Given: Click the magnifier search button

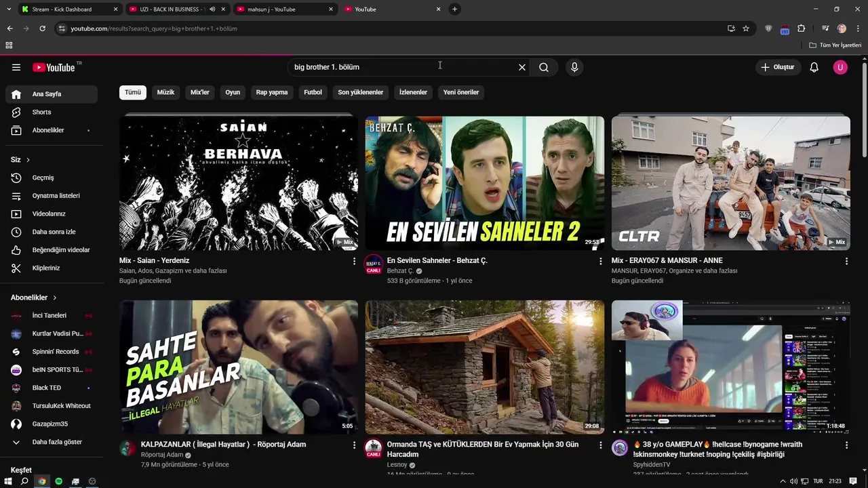Looking at the screenshot, I should tap(544, 67).
